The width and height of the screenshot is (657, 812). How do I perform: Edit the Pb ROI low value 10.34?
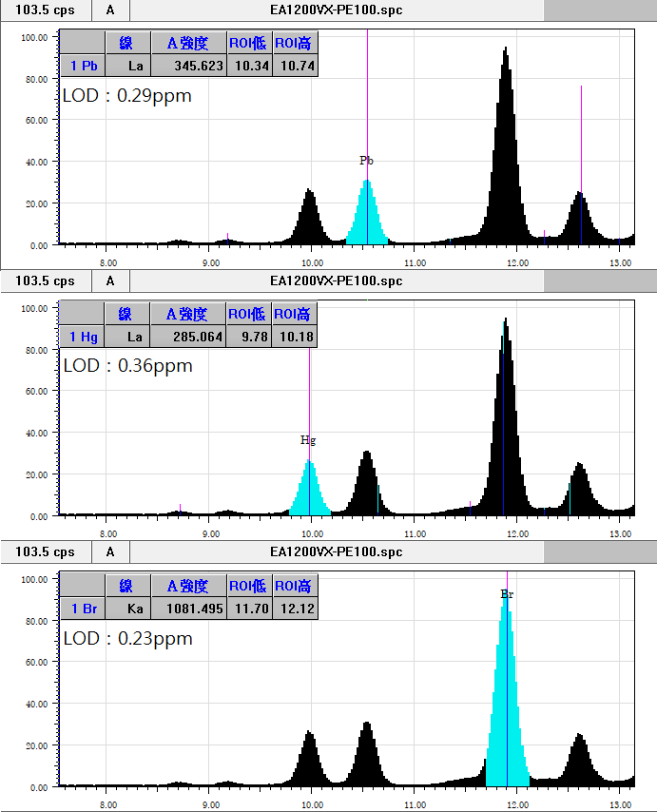tap(249, 66)
